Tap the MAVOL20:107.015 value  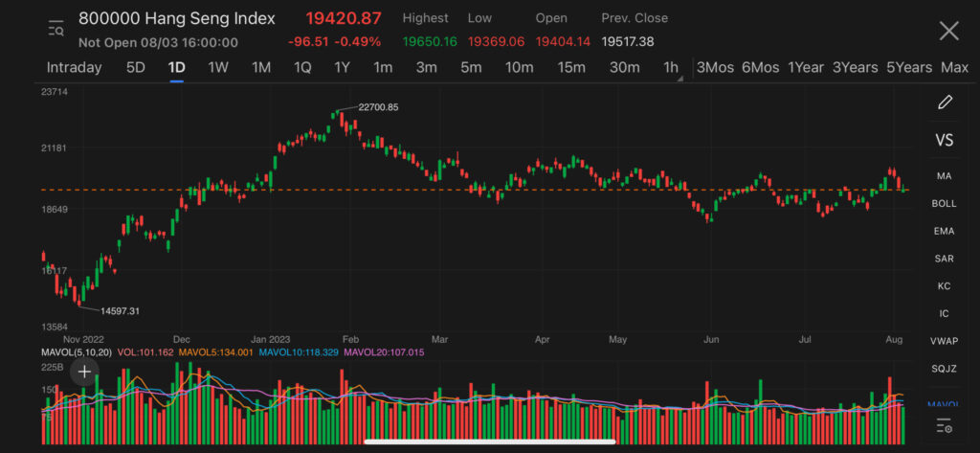click(x=384, y=352)
